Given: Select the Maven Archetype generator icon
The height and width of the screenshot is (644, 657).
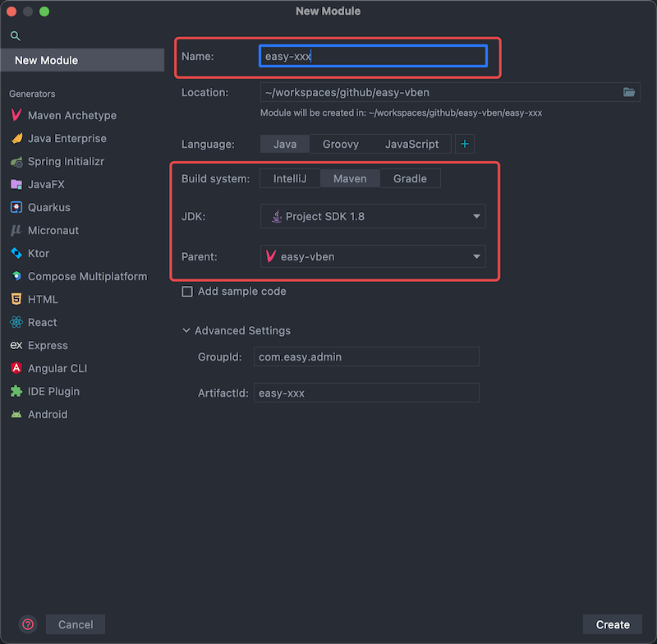Looking at the screenshot, I should click(x=16, y=115).
